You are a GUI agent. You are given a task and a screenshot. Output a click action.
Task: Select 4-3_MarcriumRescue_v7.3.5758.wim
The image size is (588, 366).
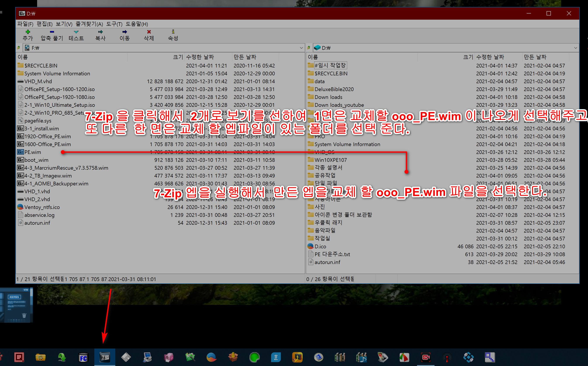tap(66, 168)
